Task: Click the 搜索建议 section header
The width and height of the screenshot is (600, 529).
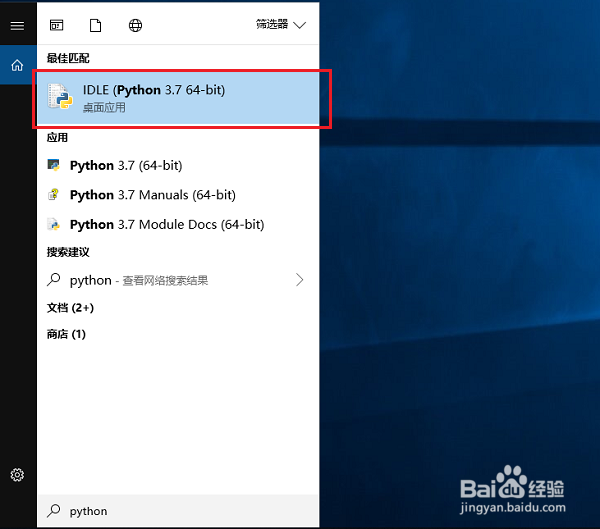Action: tap(68, 252)
